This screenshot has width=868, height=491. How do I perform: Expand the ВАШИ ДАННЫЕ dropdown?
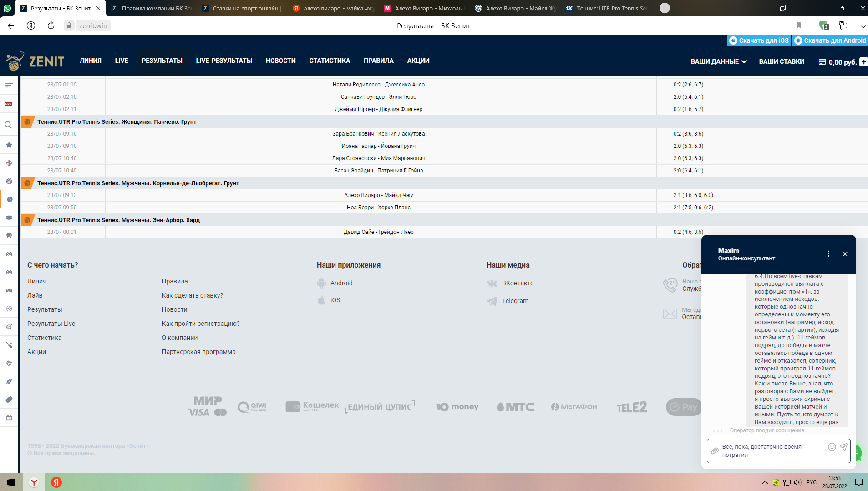coord(719,61)
